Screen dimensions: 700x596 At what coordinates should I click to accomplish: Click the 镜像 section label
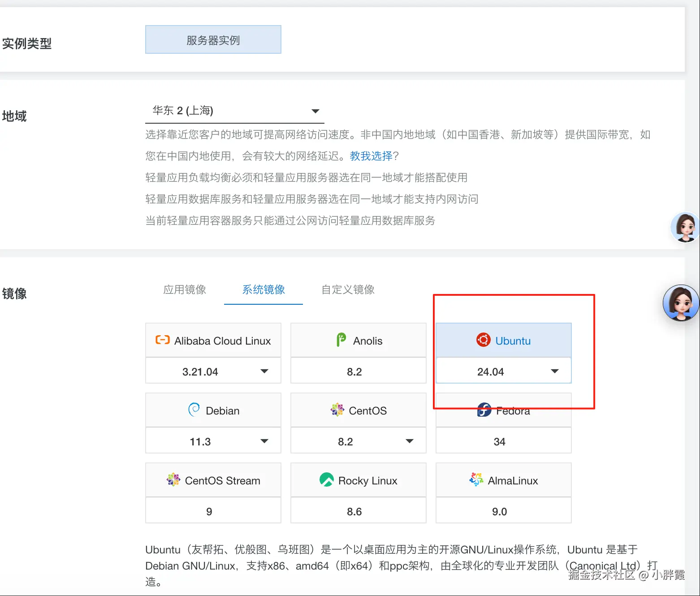[x=14, y=294]
